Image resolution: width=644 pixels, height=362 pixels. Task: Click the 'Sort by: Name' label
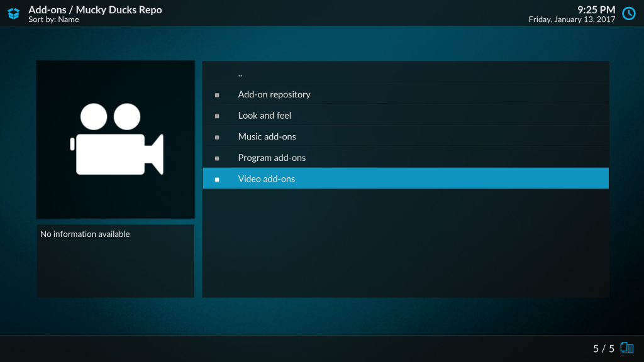[53, 19]
